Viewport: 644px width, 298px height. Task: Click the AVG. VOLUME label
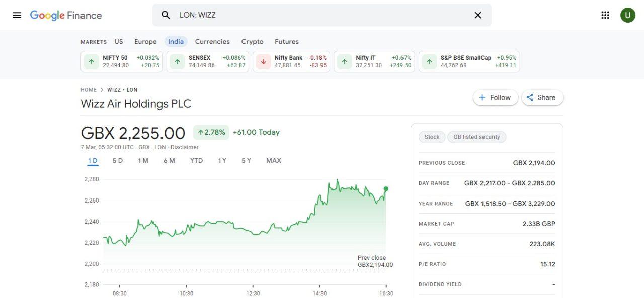coord(437,244)
